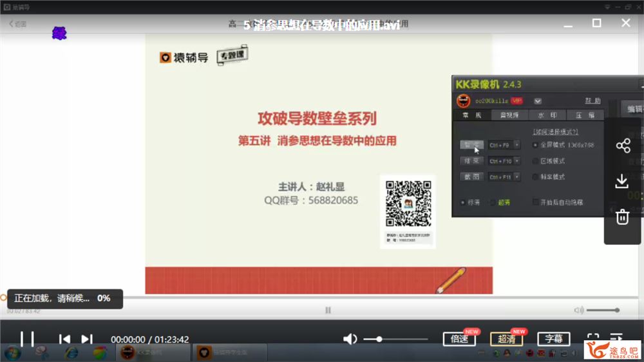644x362 pixels.
Task: Click the 00:00:00 / 01:23:42 time display
Action: [x=150, y=339]
